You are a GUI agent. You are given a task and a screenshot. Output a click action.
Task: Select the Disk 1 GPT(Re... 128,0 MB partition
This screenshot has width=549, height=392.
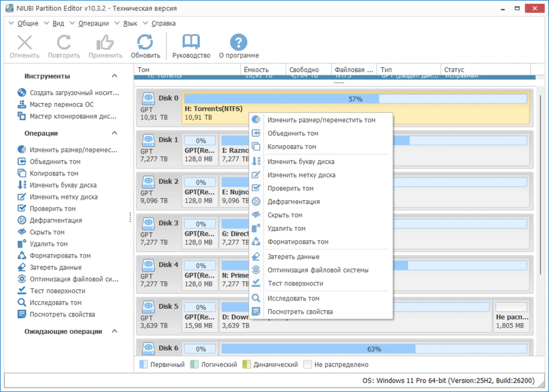point(200,149)
